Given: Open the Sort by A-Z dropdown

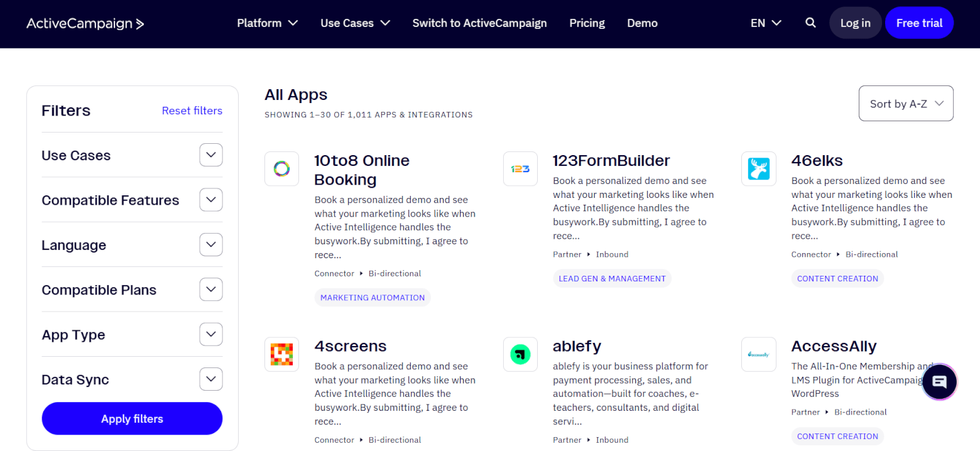Looking at the screenshot, I should (905, 103).
